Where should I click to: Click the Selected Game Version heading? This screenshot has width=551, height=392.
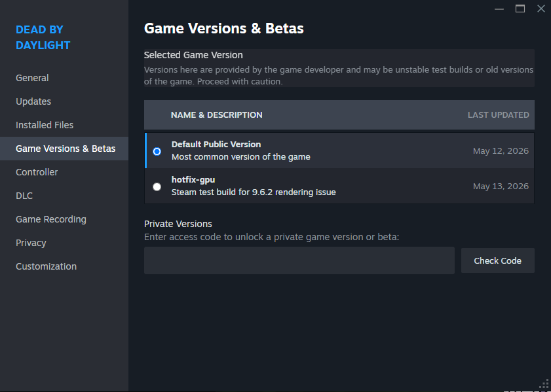pos(193,55)
